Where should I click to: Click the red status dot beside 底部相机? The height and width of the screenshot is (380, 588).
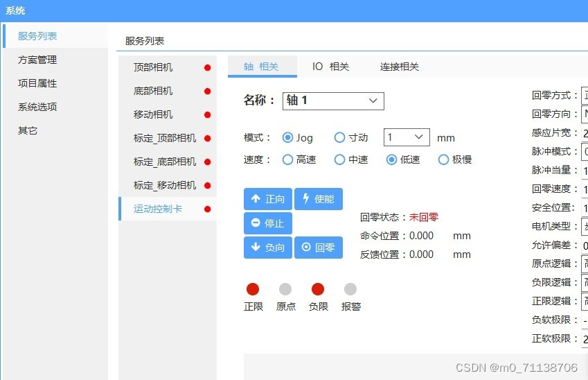[207, 92]
